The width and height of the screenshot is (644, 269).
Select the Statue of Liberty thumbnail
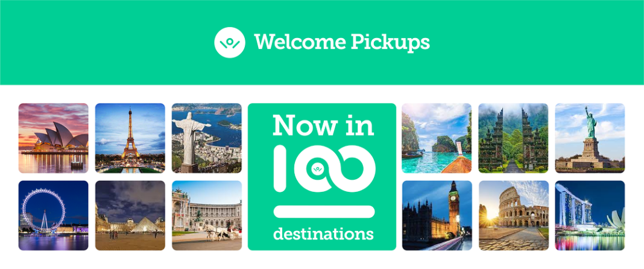tap(590, 138)
